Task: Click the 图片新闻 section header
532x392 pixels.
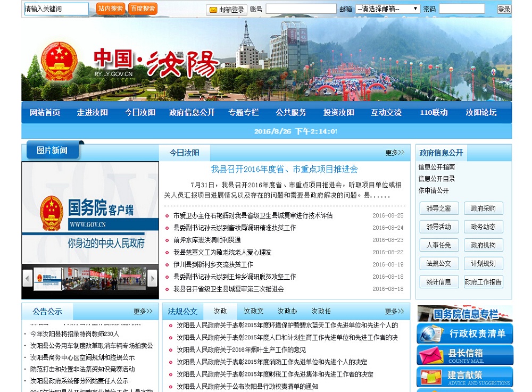Action: pyautogui.click(x=52, y=151)
